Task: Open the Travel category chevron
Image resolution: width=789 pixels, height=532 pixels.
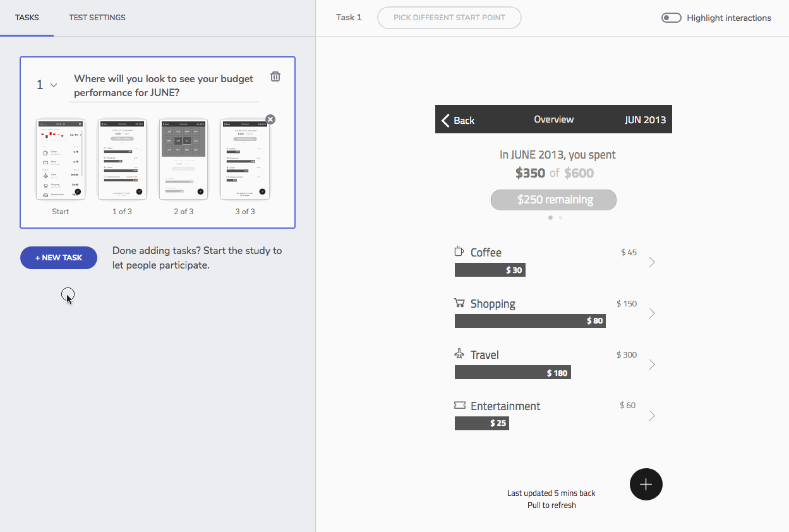Action: [652, 365]
